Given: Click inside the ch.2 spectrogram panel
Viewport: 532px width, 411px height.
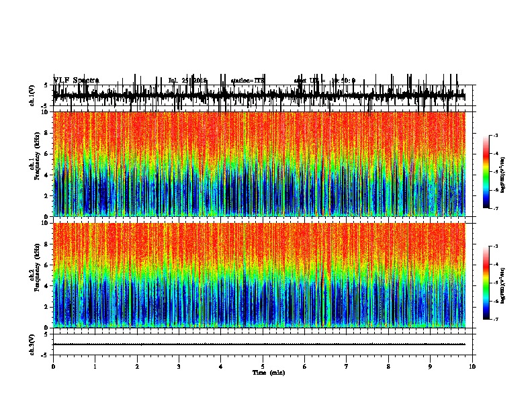Looking at the screenshot, I should 259,275.
